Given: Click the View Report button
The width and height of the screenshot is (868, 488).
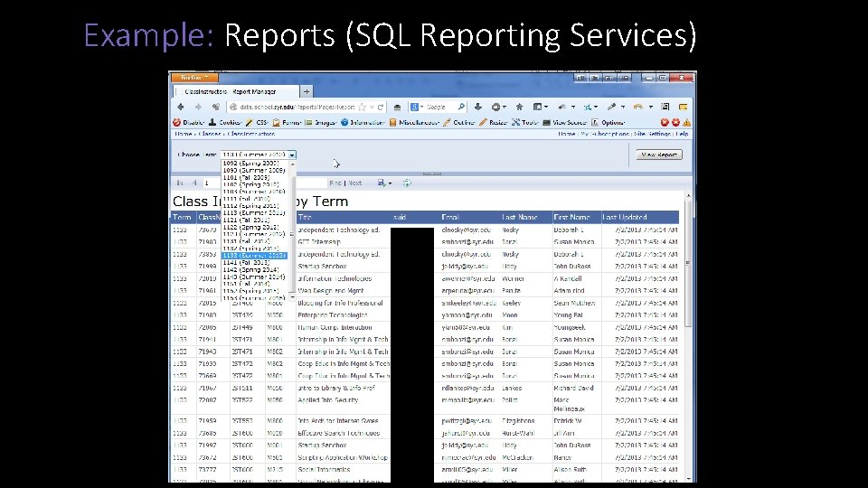Looking at the screenshot, I should (659, 155).
